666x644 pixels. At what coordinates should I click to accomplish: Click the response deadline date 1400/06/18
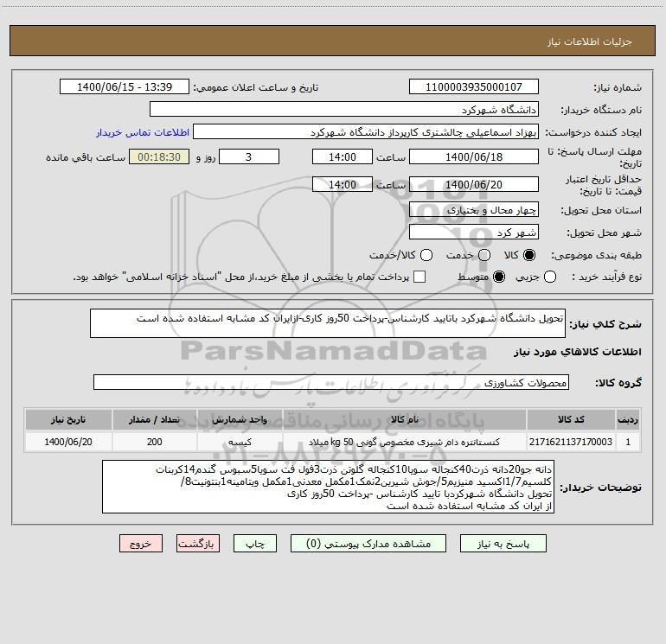474,156
